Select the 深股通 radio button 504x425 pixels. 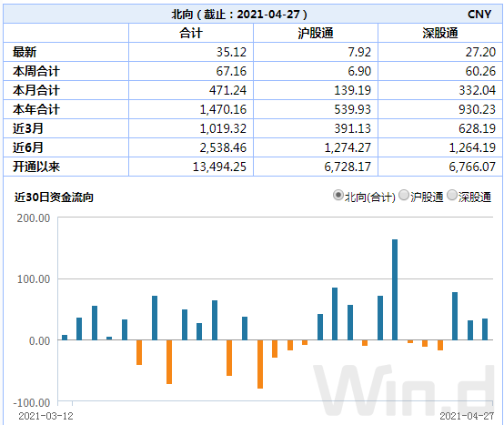(452, 195)
